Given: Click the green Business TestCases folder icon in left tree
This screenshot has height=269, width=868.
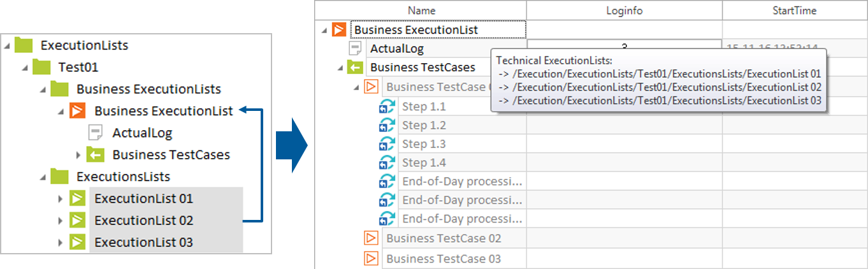Looking at the screenshot, I should 95,155.
